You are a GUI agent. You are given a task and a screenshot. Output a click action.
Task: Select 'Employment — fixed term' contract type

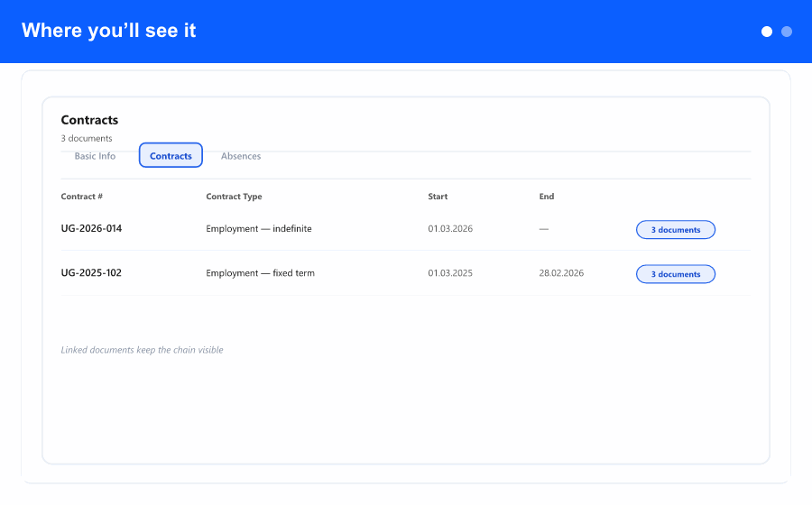(260, 273)
